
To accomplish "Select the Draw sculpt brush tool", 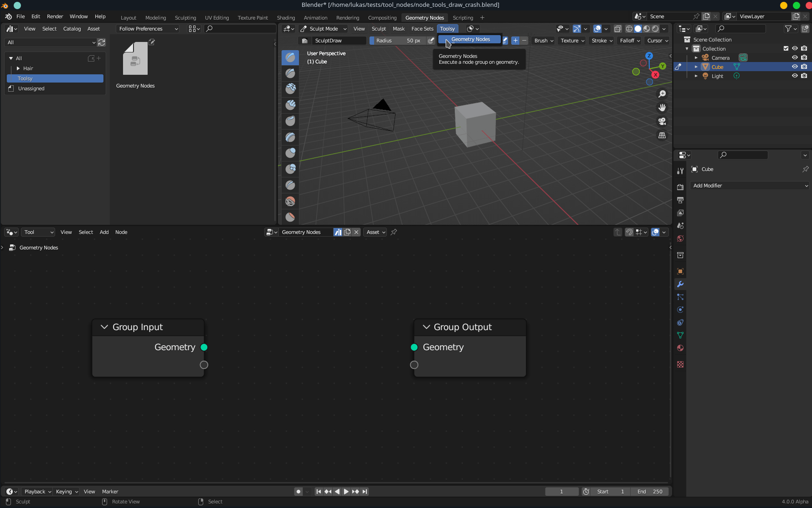I will (x=290, y=57).
